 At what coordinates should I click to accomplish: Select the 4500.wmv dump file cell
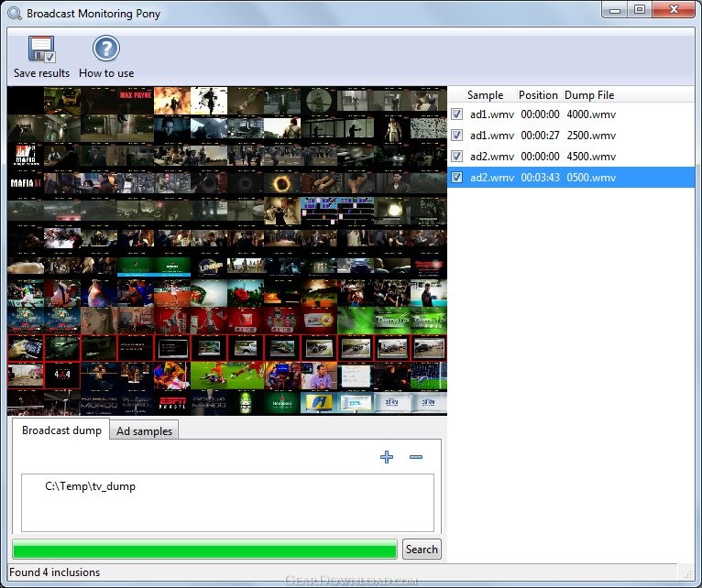pyautogui.click(x=591, y=157)
